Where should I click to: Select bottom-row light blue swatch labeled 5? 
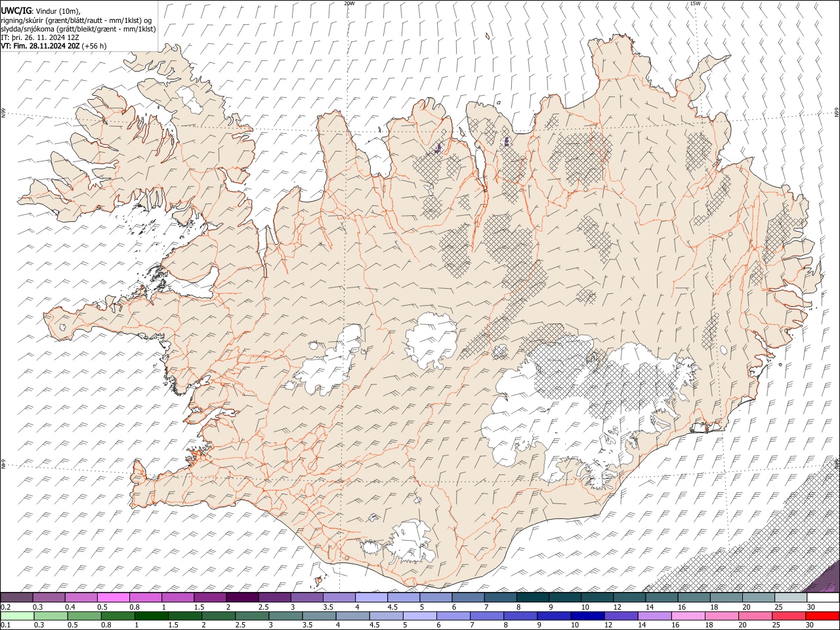(x=419, y=616)
